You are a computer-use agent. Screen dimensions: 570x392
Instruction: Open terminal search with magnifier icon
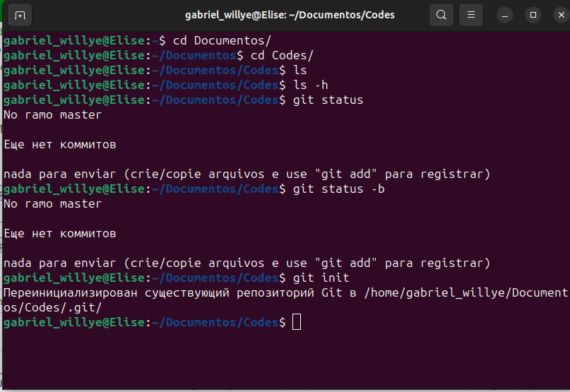click(x=441, y=15)
